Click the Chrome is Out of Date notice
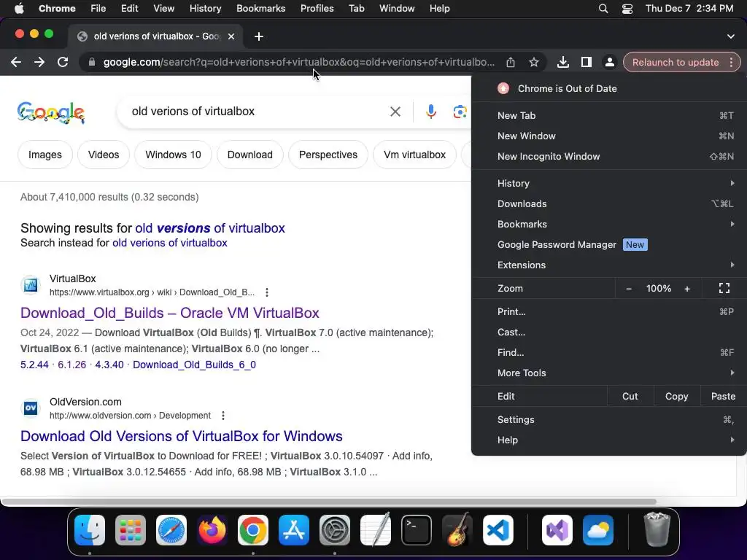This screenshot has height=560, width=747. pos(609,88)
